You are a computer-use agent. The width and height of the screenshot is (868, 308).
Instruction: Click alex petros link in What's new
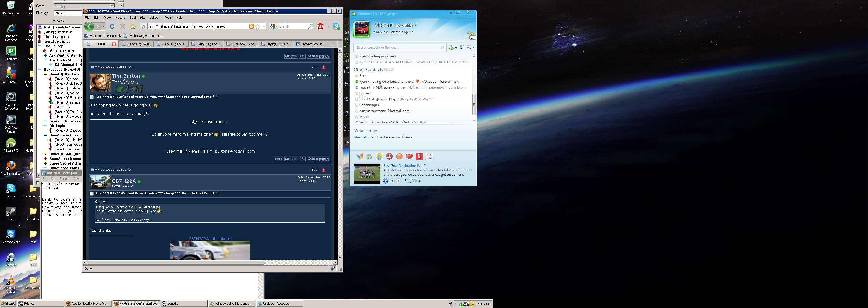point(362,137)
